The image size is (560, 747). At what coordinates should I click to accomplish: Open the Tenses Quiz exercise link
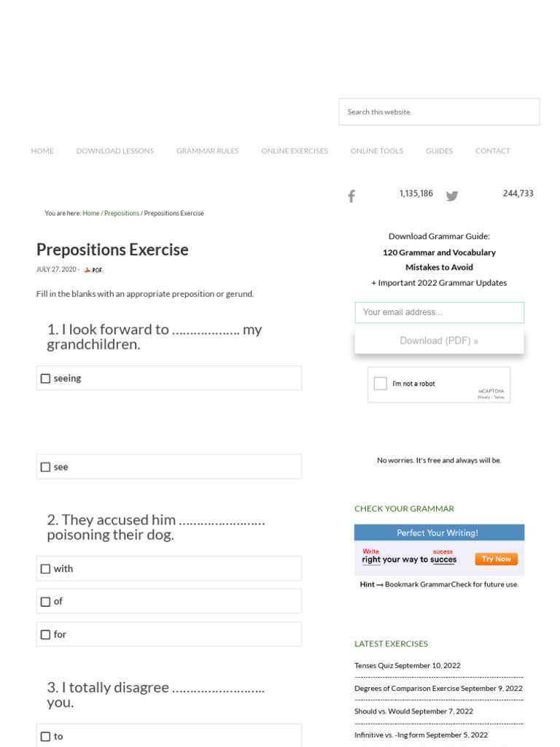pyautogui.click(x=374, y=665)
